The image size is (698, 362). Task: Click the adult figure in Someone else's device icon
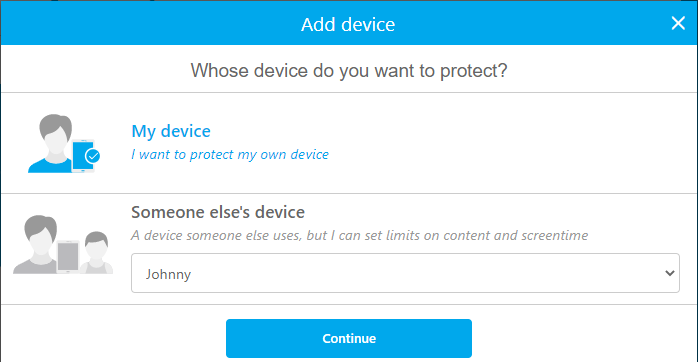pos(38,244)
